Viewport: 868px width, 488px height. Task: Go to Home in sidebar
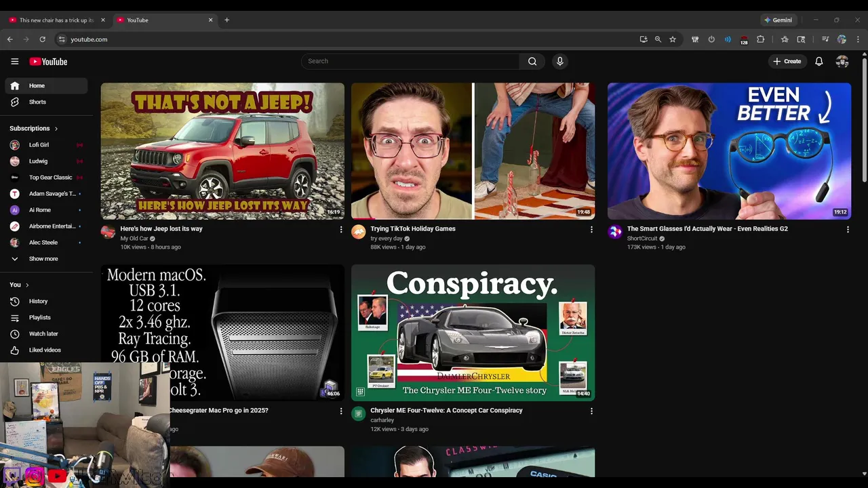click(x=46, y=86)
